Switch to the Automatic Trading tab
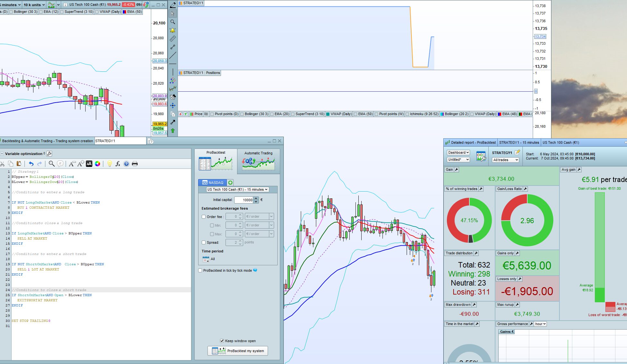627x364 pixels. coord(258,161)
